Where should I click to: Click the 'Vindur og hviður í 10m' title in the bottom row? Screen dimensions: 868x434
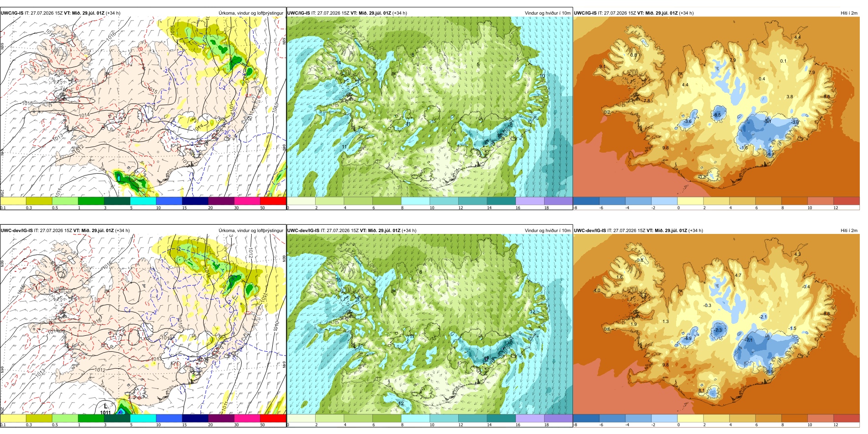(547, 231)
